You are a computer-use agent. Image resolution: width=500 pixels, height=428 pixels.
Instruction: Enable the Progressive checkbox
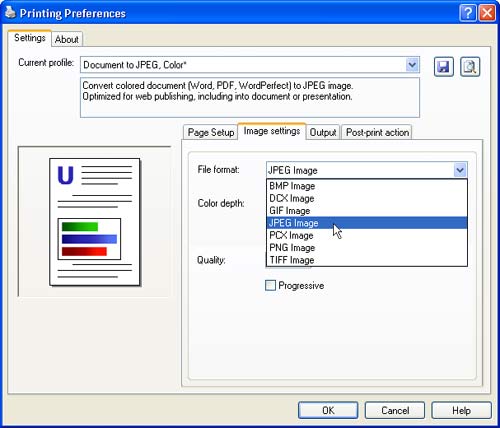(x=270, y=285)
